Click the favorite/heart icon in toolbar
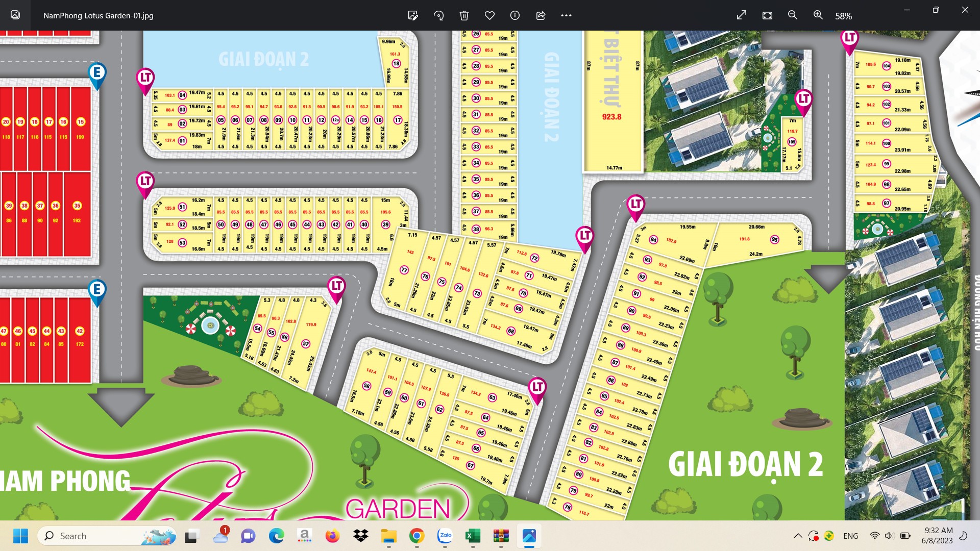 (489, 15)
